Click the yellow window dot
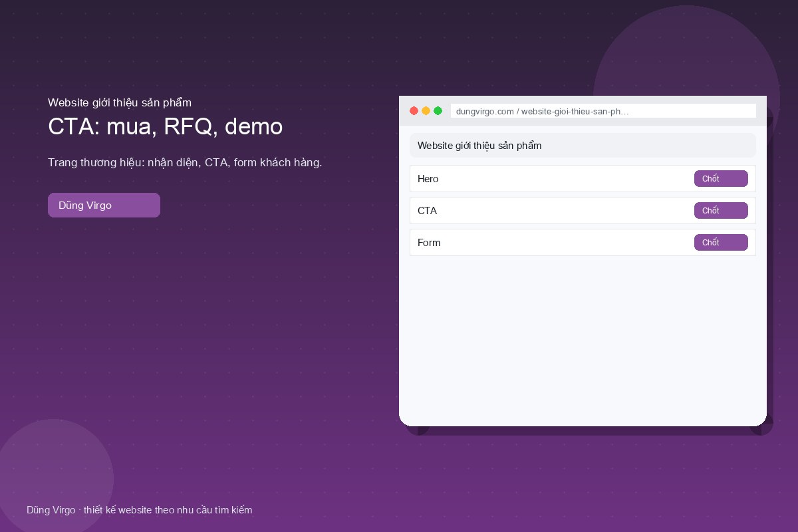 426,111
